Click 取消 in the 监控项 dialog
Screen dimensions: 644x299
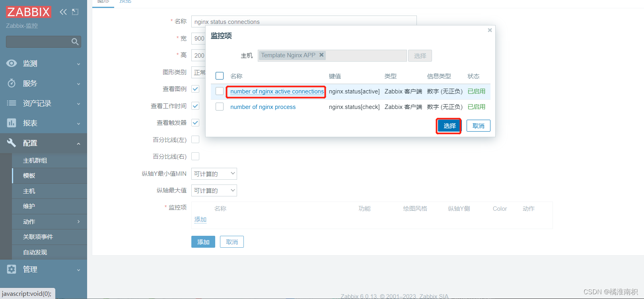(478, 126)
